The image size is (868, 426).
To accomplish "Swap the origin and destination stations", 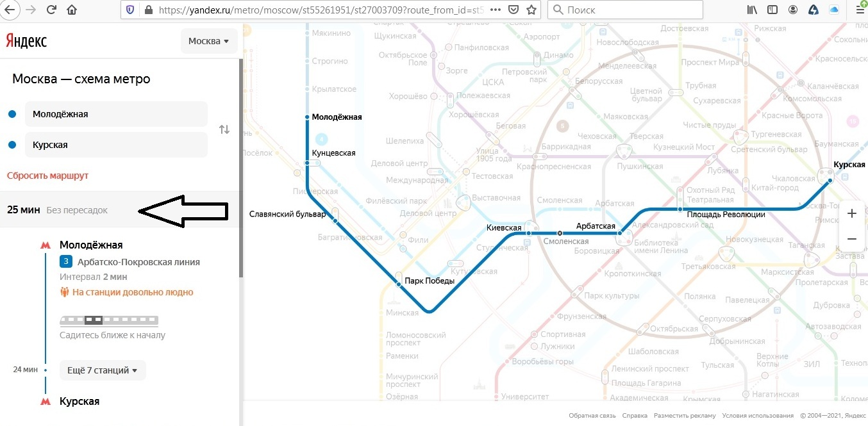I will click(224, 129).
